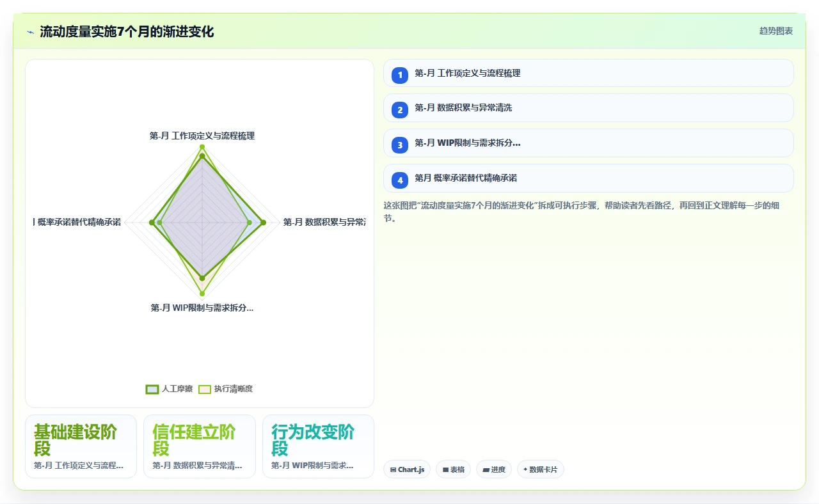Click the radar right axis label 数据积累与异常
This screenshot has height=504, width=819.
pos(324,222)
